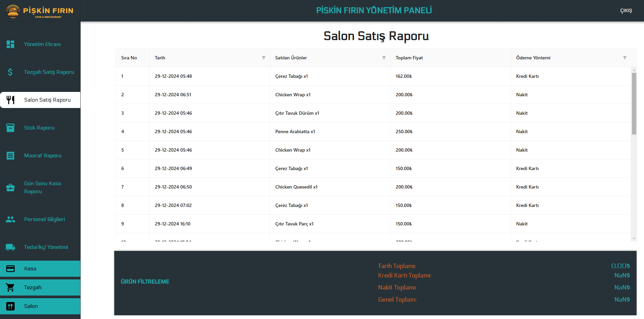644x319 pixels.
Task: Click the Yönetim Ekranı dashboard icon
Action: (10, 44)
